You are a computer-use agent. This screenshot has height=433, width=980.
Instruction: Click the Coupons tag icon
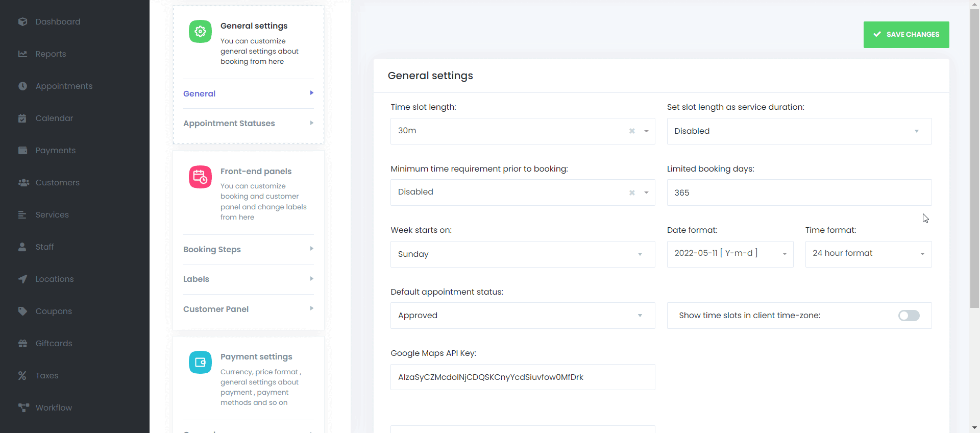pyautogui.click(x=22, y=311)
